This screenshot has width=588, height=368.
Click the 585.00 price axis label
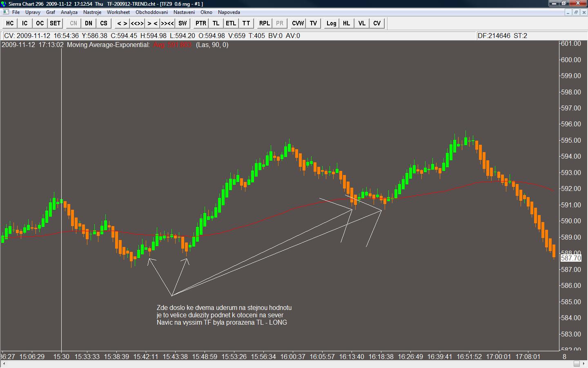571,302
